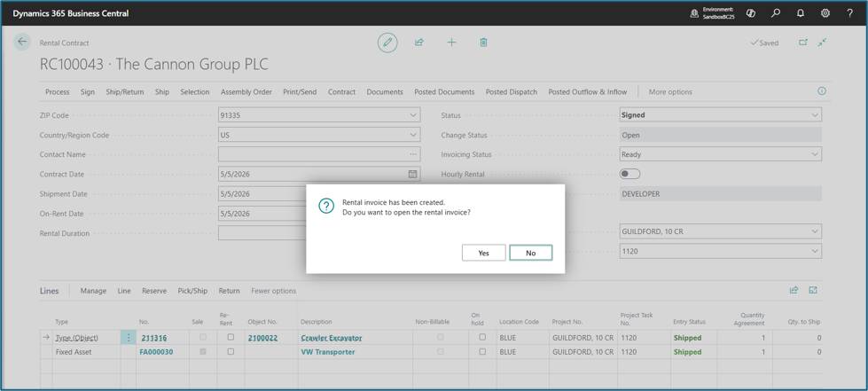Open FA000030 fixed asset link
The image size is (868, 391).
pyautogui.click(x=156, y=352)
